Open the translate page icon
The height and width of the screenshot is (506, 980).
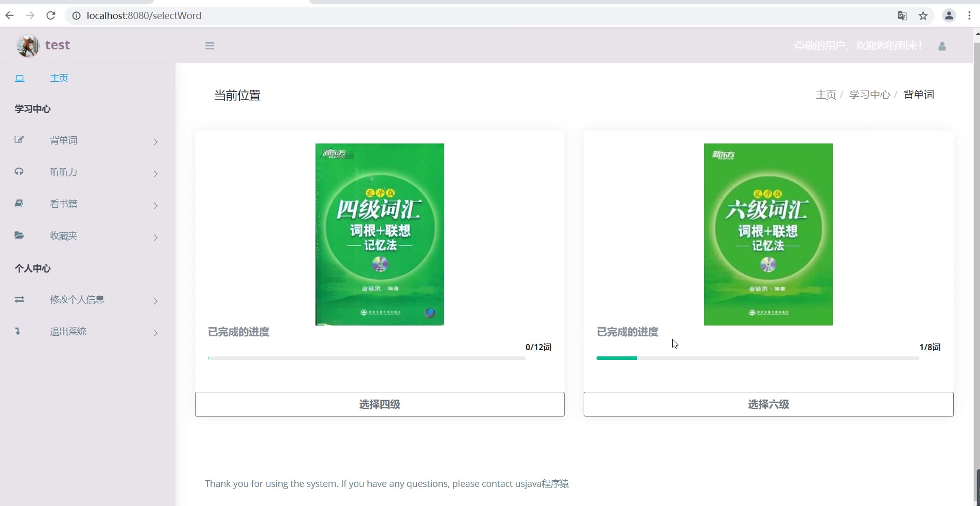[x=902, y=16]
